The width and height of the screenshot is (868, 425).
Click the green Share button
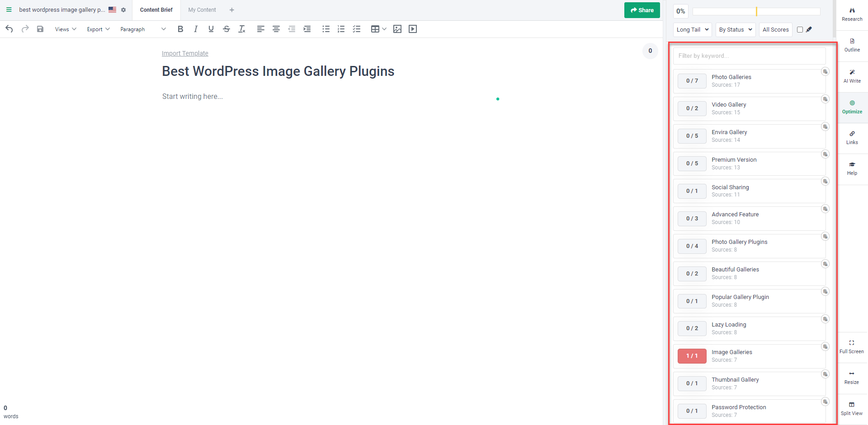click(642, 10)
